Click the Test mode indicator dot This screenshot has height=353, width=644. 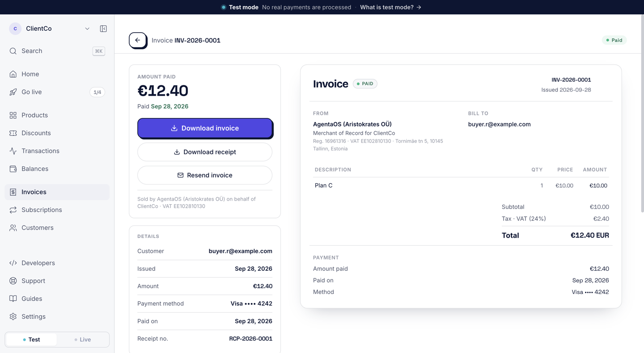[224, 7]
